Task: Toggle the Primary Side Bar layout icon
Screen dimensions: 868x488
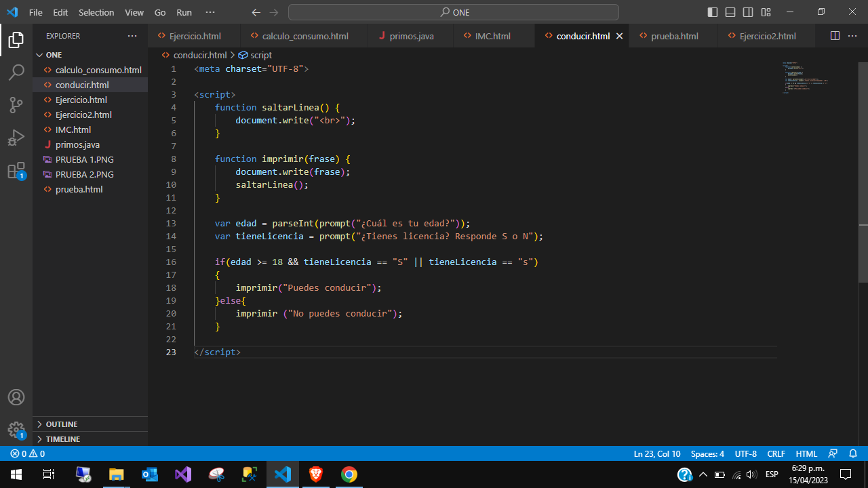Action: point(713,12)
